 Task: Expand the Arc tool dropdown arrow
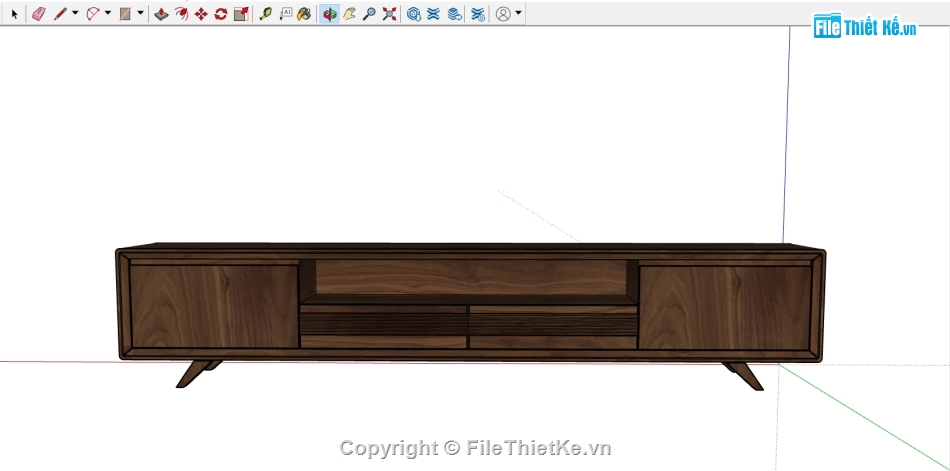point(108,13)
